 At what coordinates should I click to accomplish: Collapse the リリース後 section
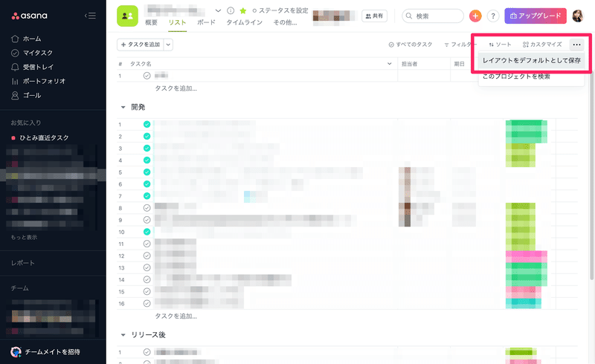[123, 335]
